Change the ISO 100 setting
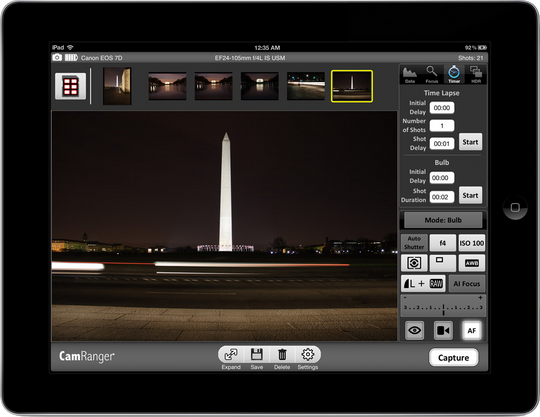The height and width of the screenshot is (417, 540). pyautogui.click(x=472, y=243)
